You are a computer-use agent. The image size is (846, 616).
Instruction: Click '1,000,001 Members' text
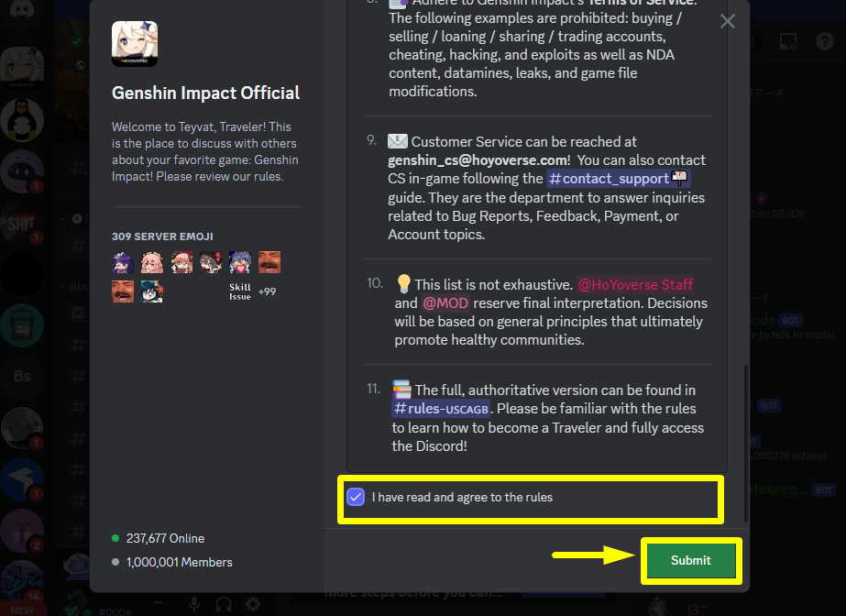[179, 562]
